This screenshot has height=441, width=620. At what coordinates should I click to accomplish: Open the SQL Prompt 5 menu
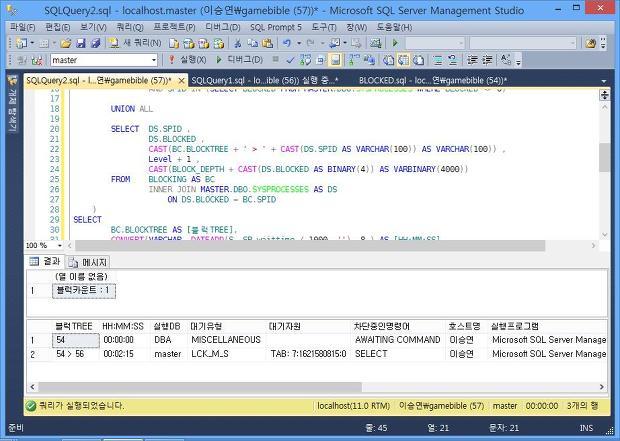click(276, 27)
